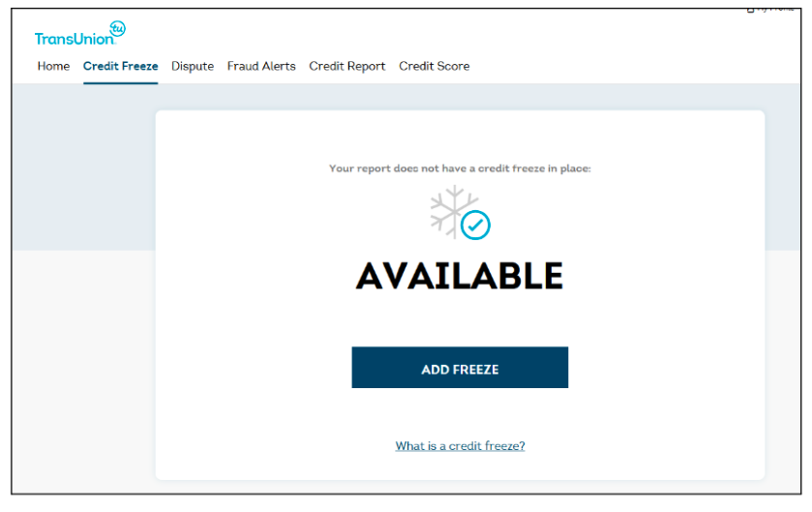Screen dimensions: 812x512
Task: View the Credit Score tab
Action: (x=434, y=66)
